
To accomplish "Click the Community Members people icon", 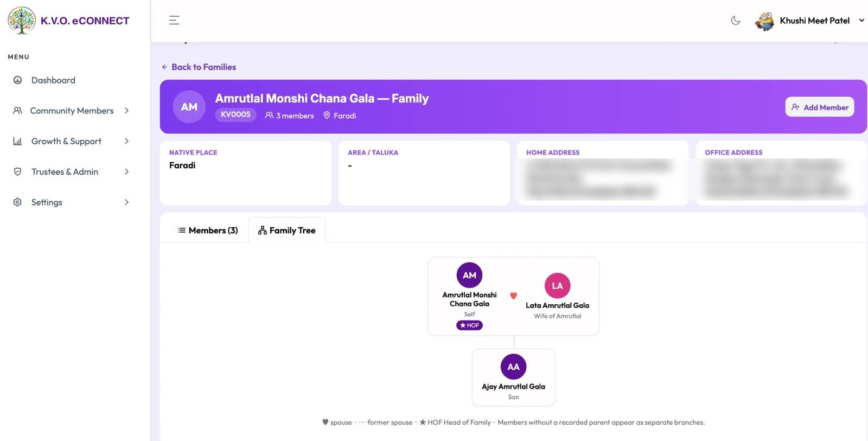I will pos(17,111).
